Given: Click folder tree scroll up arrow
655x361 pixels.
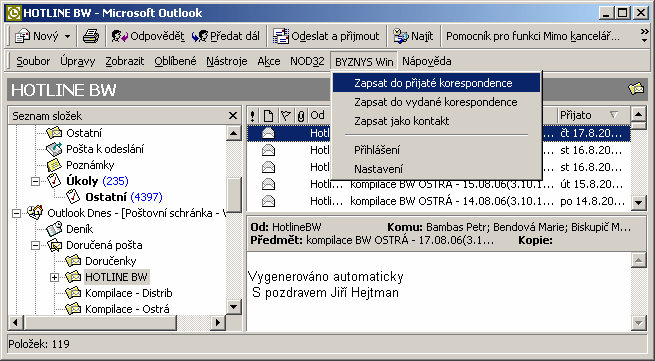Looking at the screenshot, I should [x=234, y=133].
